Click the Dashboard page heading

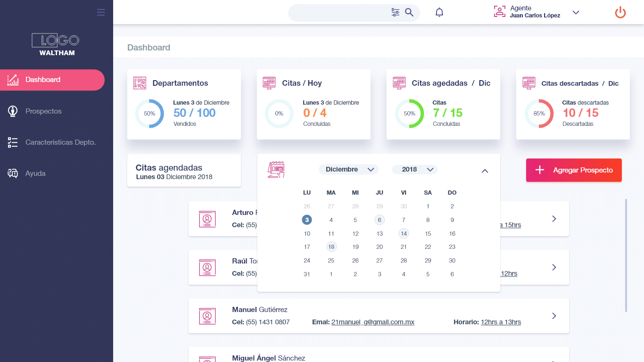(149, 48)
